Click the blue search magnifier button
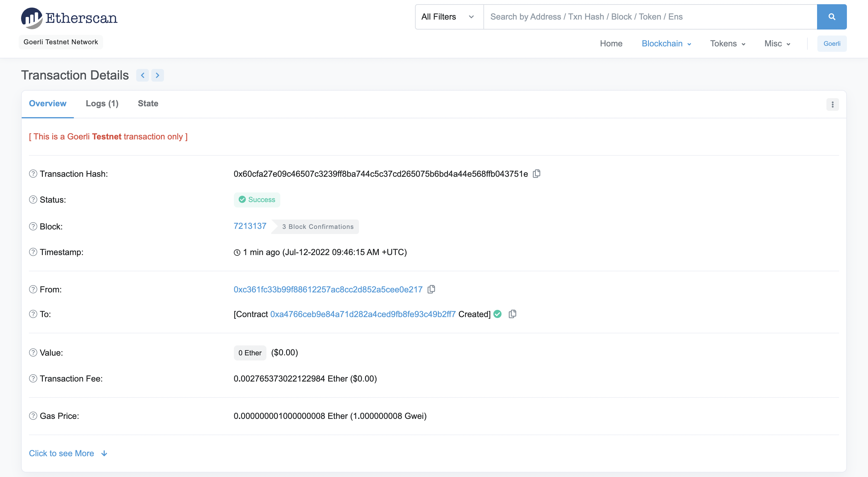The width and height of the screenshot is (868, 477). point(832,17)
